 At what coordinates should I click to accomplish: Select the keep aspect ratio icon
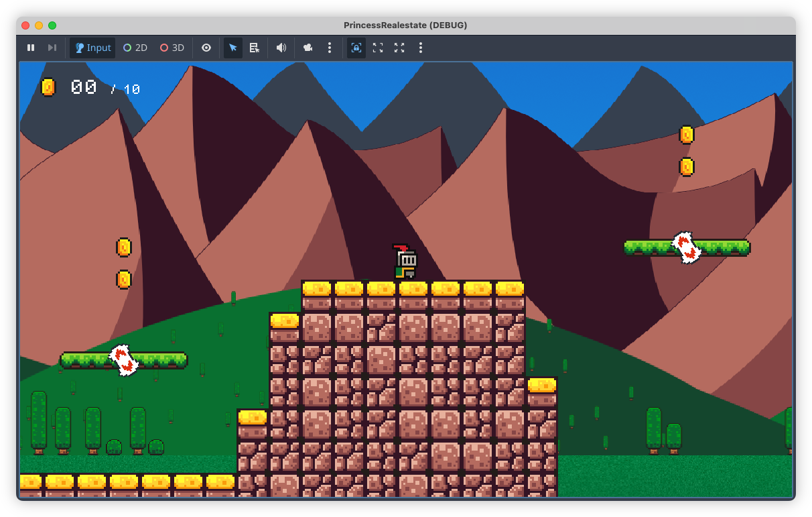point(378,48)
